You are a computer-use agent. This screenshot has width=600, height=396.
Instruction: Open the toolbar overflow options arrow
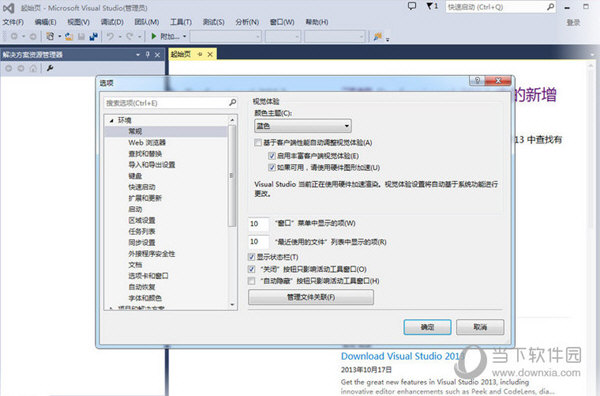(x=387, y=39)
